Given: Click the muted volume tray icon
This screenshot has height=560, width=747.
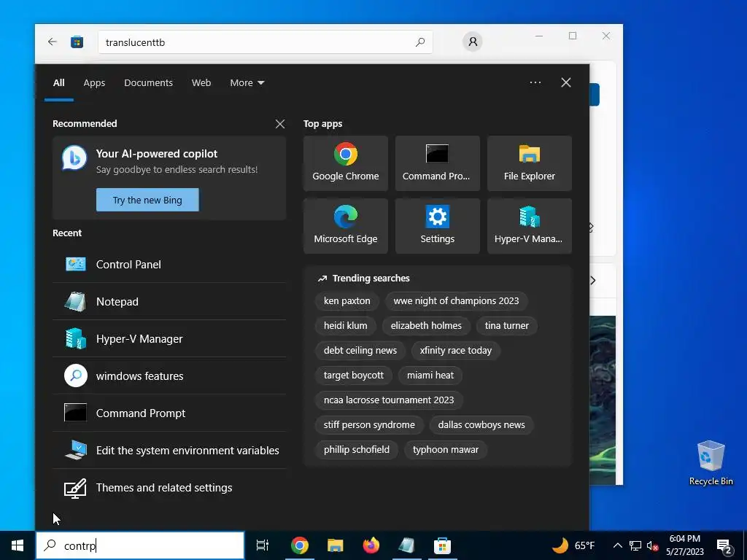Looking at the screenshot, I should tap(652, 545).
